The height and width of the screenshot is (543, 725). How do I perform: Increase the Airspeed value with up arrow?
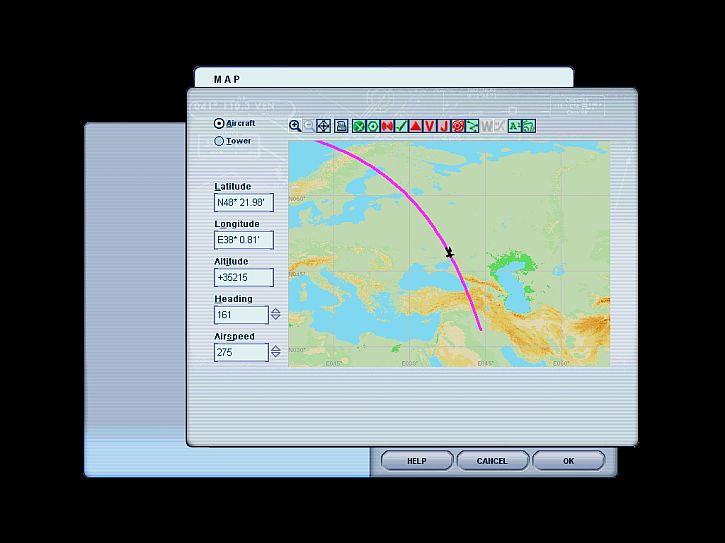276,348
